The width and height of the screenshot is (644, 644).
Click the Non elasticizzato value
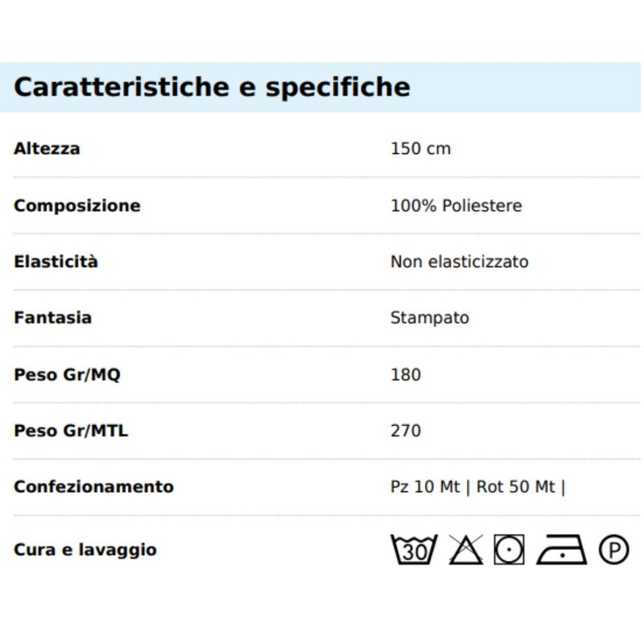tap(459, 262)
